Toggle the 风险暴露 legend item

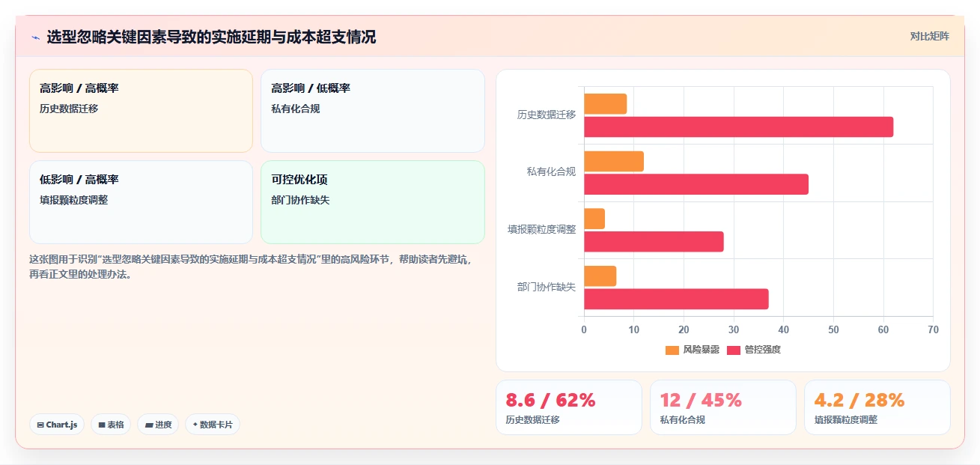(x=693, y=350)
